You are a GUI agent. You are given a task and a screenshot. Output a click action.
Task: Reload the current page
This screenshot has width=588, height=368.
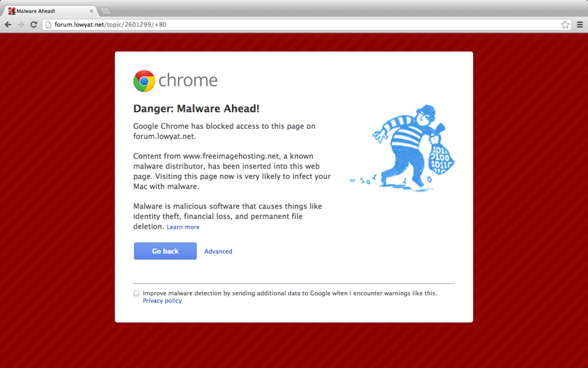point(34,25)
